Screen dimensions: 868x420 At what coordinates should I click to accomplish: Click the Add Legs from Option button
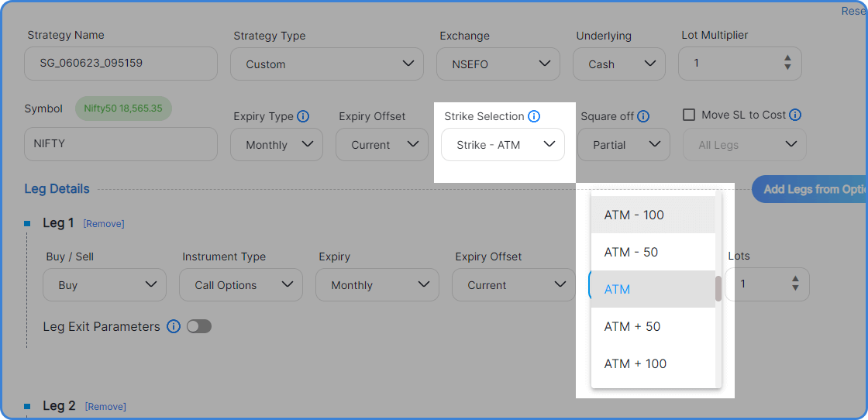pos(810,189)
